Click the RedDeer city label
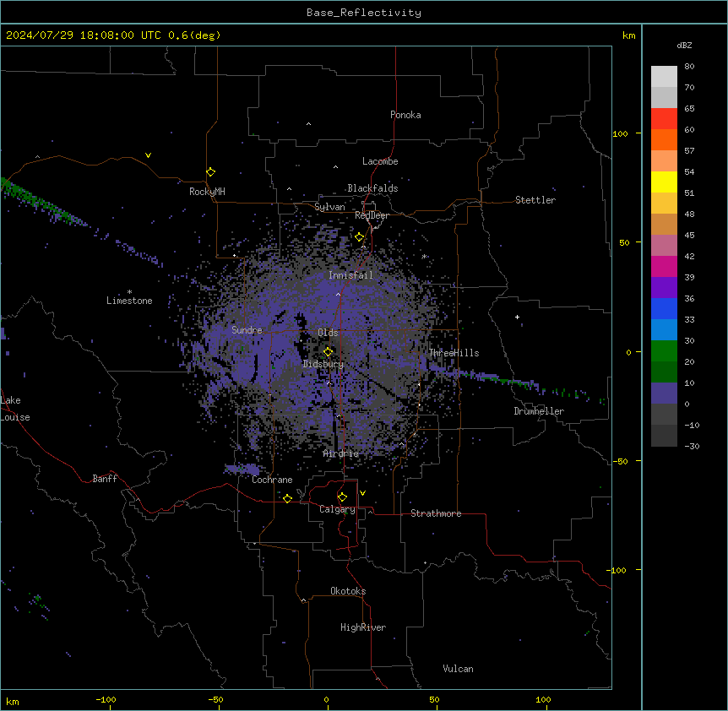Image resolution: width=728 pixels, height=711 pixels. point(372,215)
